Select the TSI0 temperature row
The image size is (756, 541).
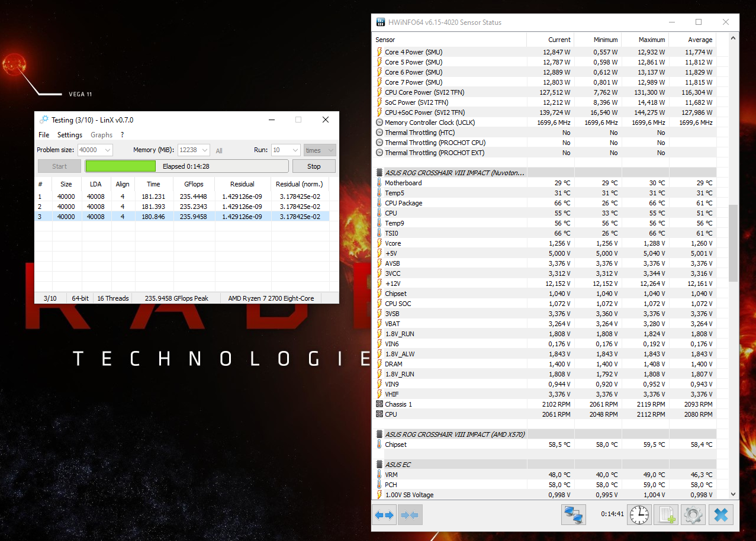pos(544,233)
